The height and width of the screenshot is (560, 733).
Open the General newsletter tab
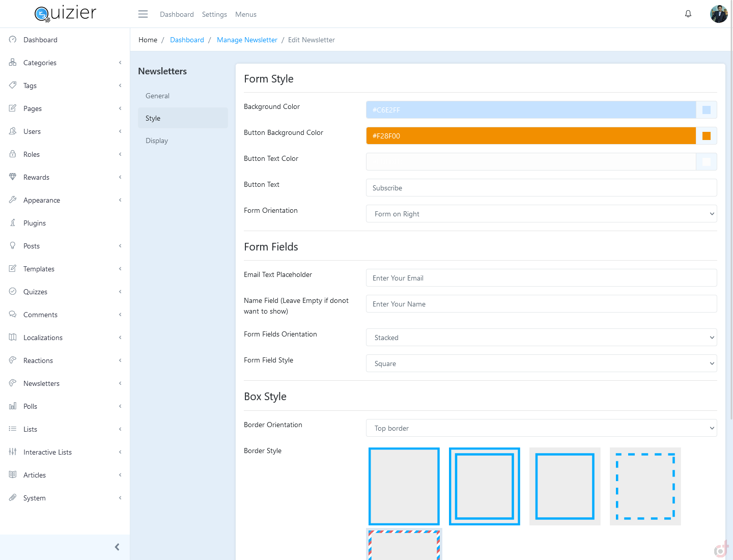(157, 96)
